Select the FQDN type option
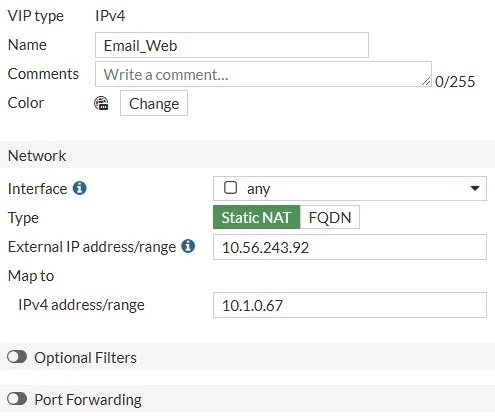 (x=330, y=217)
